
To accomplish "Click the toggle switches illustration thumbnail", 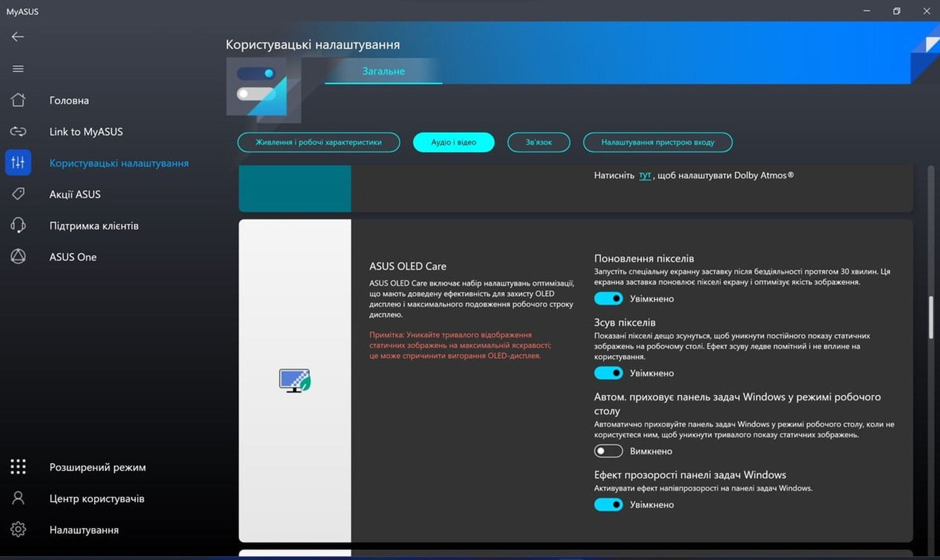I will click(x=263, y=90).
